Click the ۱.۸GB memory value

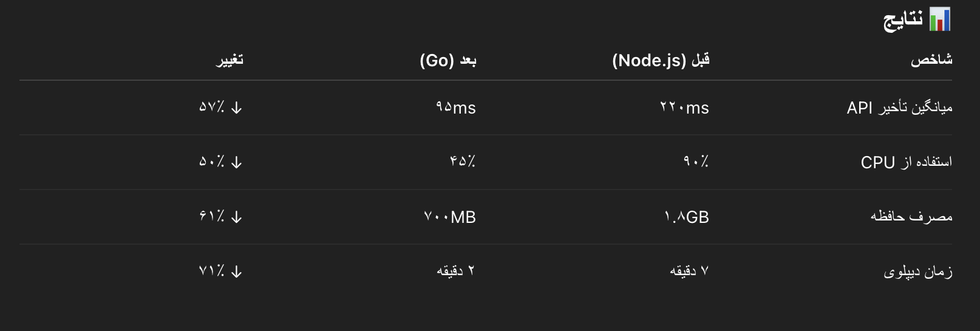coord(686,217)
